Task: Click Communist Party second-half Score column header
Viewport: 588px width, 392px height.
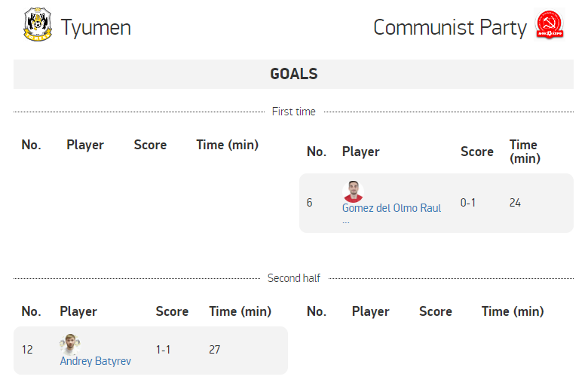Action: click(x=436, y=312)
